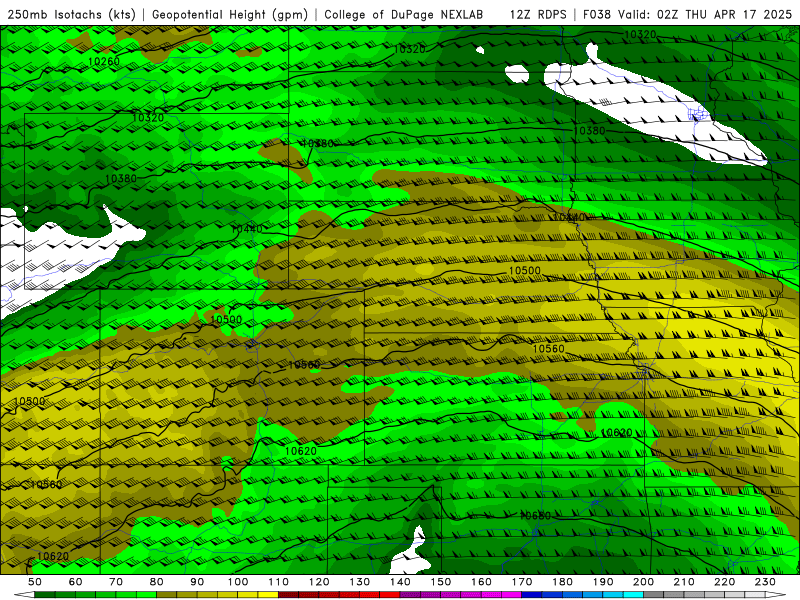Click the "250mb Isotachs (kts)" title text
Viewport: 800px width, 600px height.
click(71, 14)
